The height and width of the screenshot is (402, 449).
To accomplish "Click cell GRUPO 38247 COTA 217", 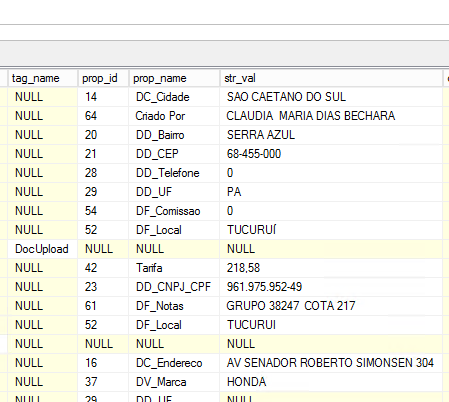I will coord(331,306).
